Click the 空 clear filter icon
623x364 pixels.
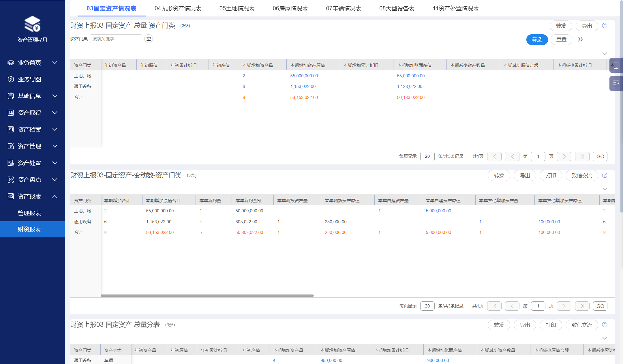pyautogui.click(x=149, y=39)
